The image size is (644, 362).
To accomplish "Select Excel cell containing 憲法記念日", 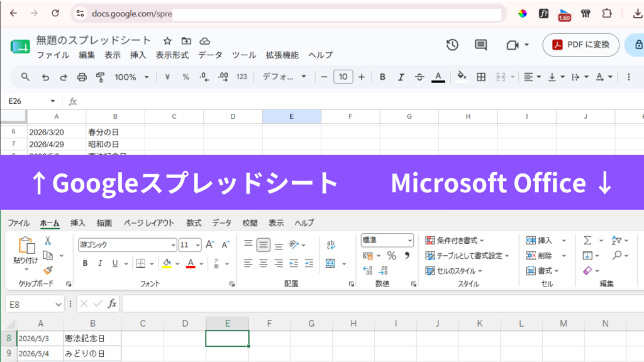I will (x=92, y=338).
